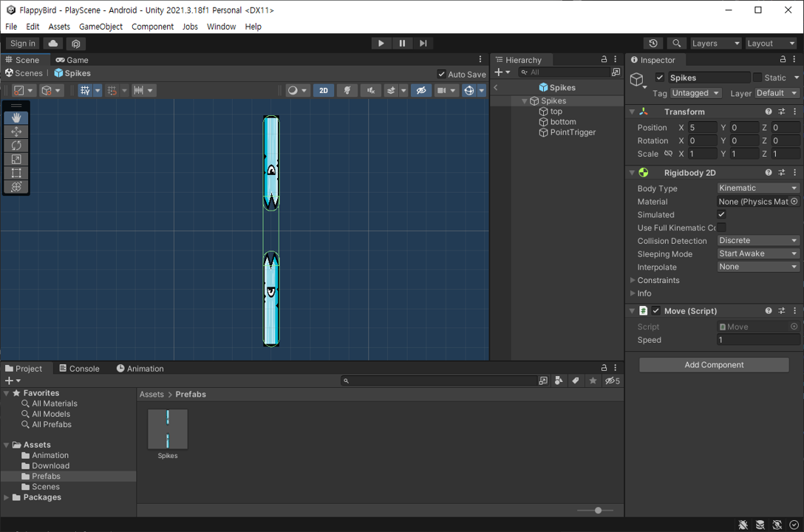Toggle Static checkbox
This screenshot has width=804, height=532.
point(757,78)
